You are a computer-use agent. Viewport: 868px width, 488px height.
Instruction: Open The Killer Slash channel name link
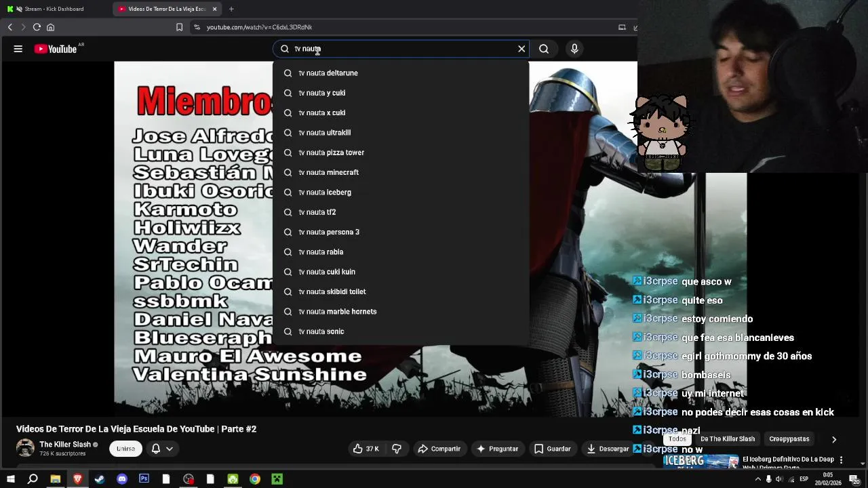(65, 445)
